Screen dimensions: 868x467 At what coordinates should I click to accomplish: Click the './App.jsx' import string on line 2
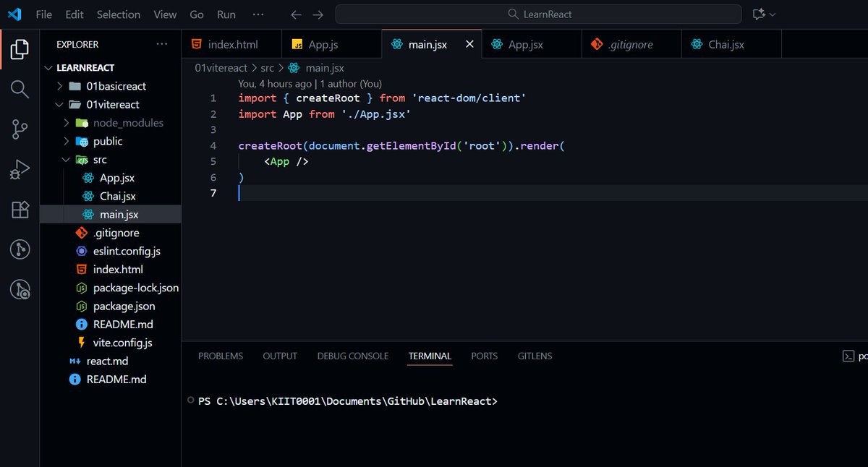pos(376,114)
